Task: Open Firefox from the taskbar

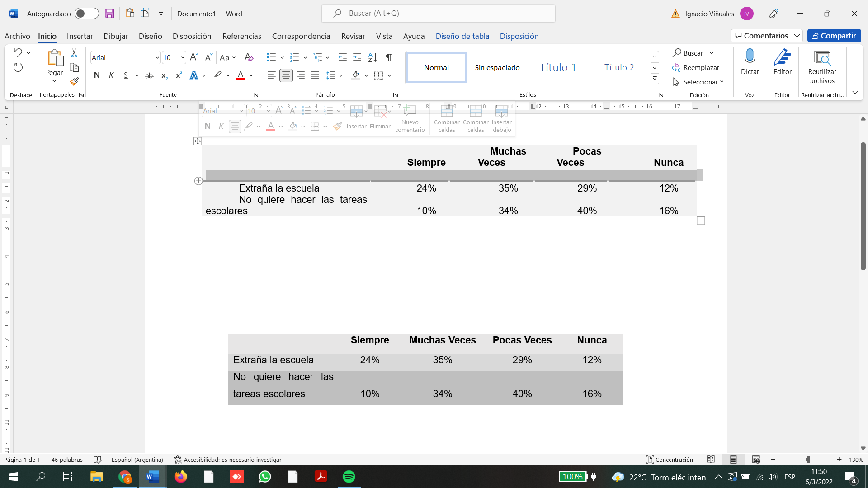Action: pyautogui.click(x=181, y=477)
